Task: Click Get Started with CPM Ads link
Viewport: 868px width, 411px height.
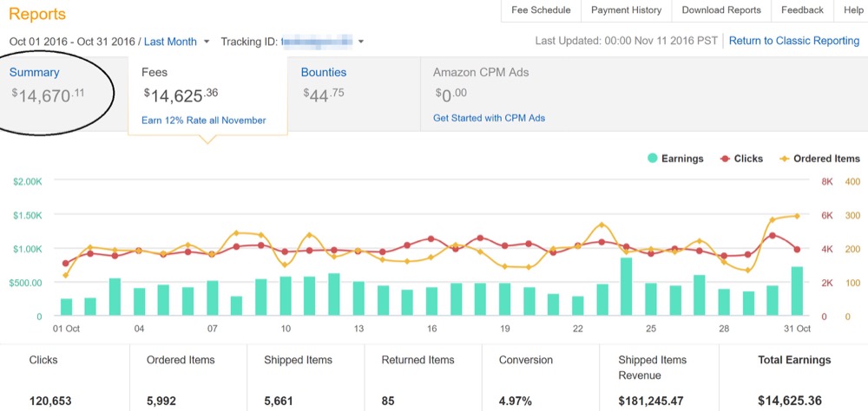Action: (x=489, y=118)
